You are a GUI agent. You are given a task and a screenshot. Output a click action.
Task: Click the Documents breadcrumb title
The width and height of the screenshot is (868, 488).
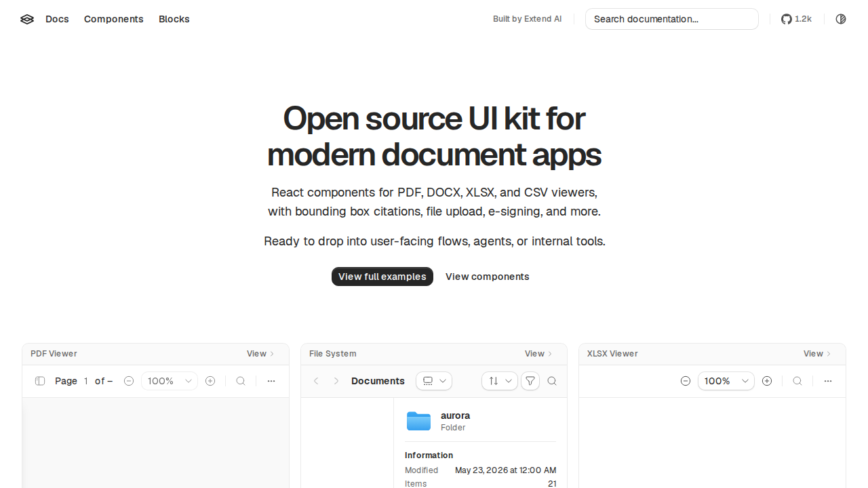click(x=378, y=381)
